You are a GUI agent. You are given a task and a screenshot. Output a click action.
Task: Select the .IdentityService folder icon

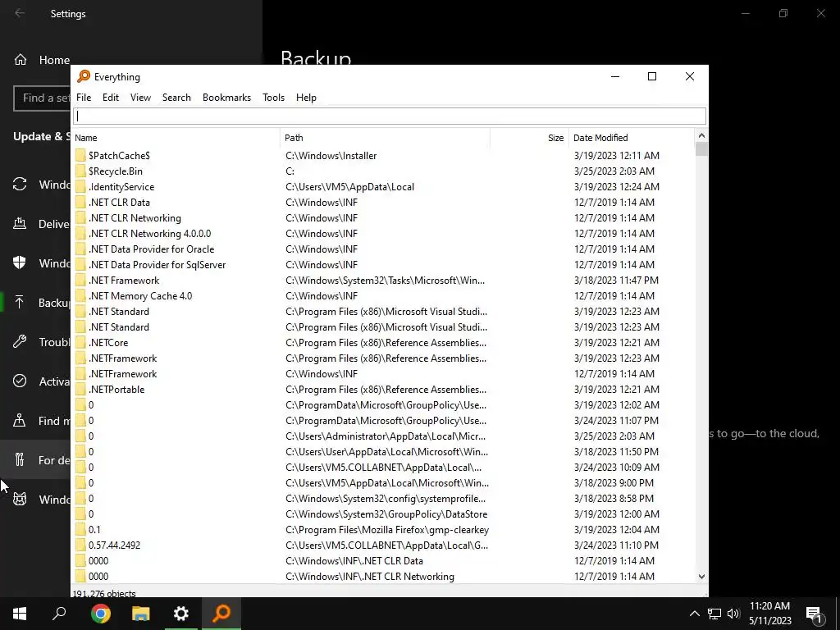point(80,186)
